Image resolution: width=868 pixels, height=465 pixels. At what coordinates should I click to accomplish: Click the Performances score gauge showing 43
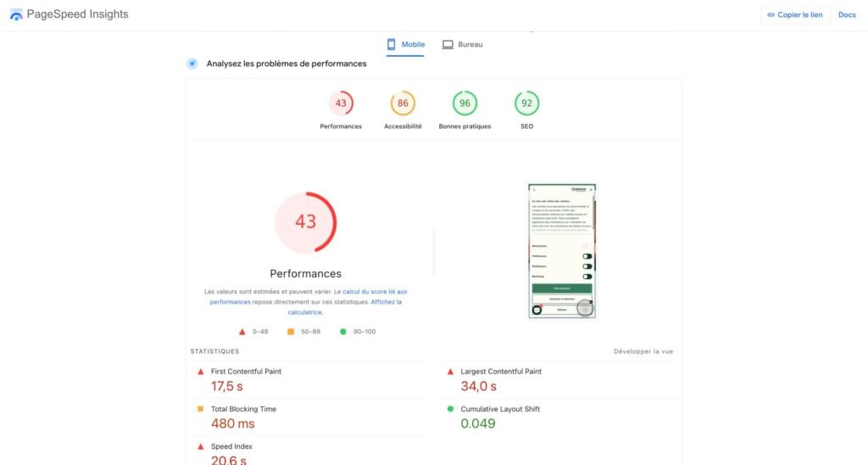tap(341, 104)
